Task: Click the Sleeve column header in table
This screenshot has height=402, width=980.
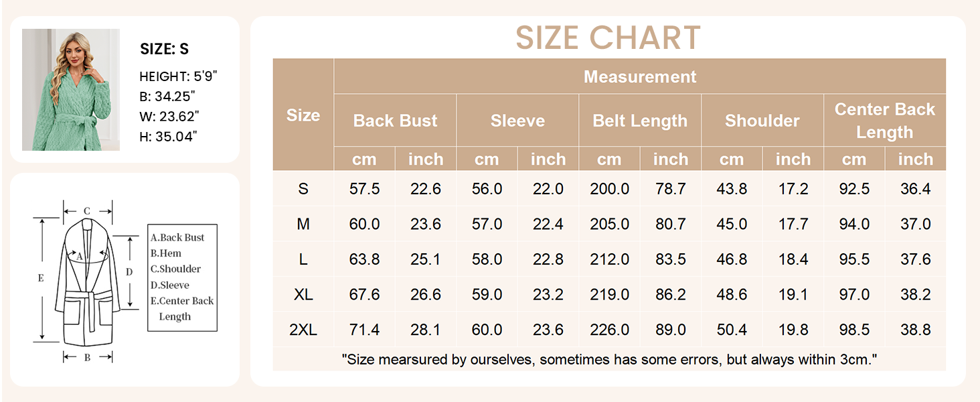Action: [x=517, y=121]
